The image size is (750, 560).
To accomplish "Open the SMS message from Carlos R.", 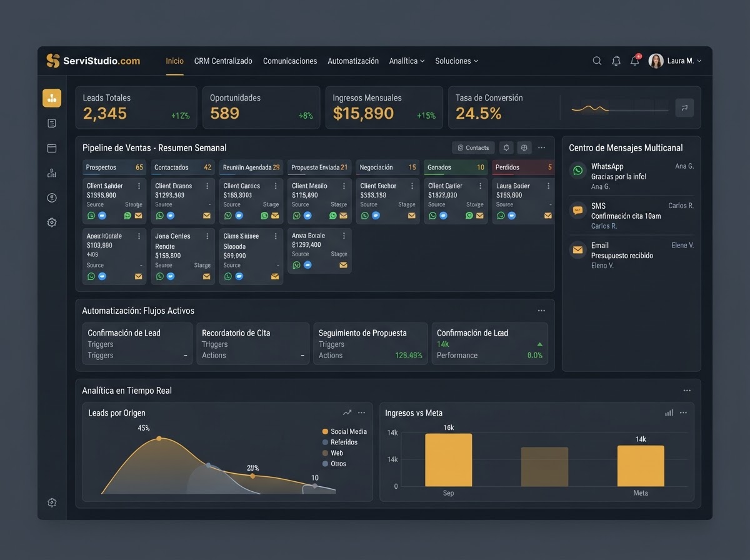I will [631, 216].
